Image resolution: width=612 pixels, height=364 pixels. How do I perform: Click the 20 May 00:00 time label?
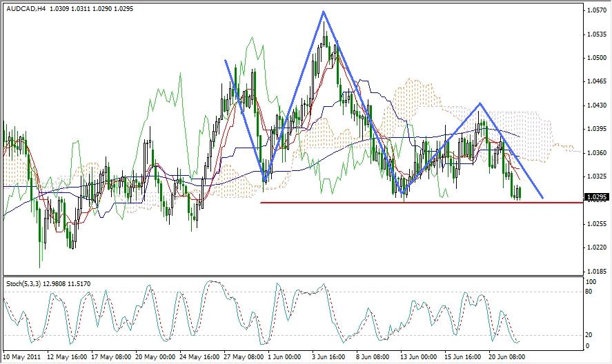[x=155, y=356]
